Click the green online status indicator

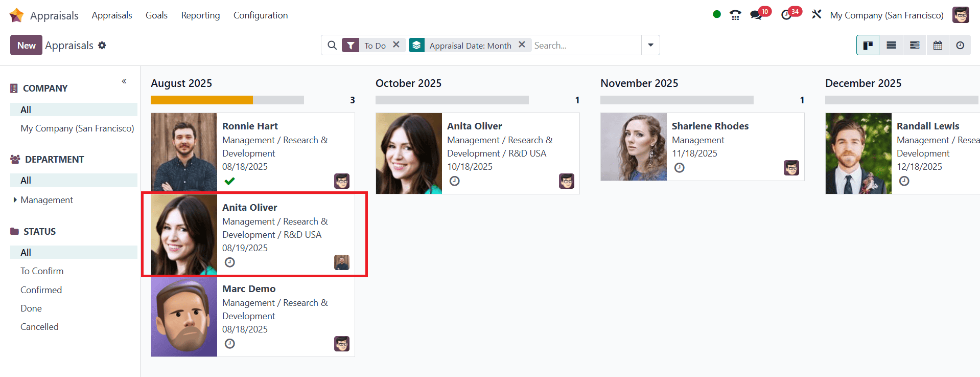click(x=717, y=14)
